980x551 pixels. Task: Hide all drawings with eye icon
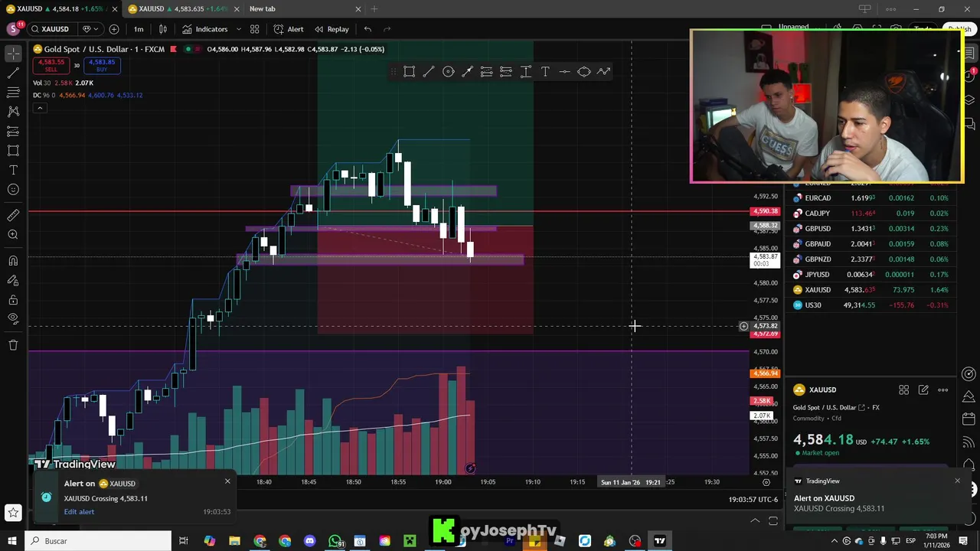click(13, 319)
